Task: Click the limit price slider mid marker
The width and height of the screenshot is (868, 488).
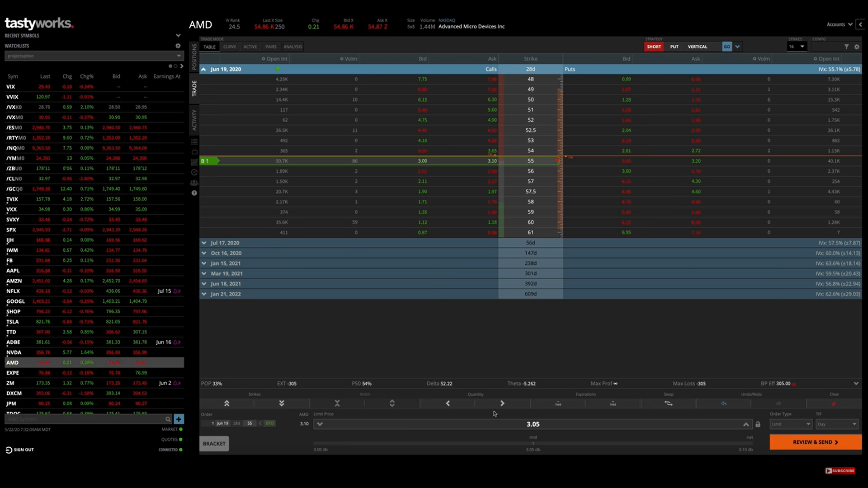Action: tap(533, 443)
